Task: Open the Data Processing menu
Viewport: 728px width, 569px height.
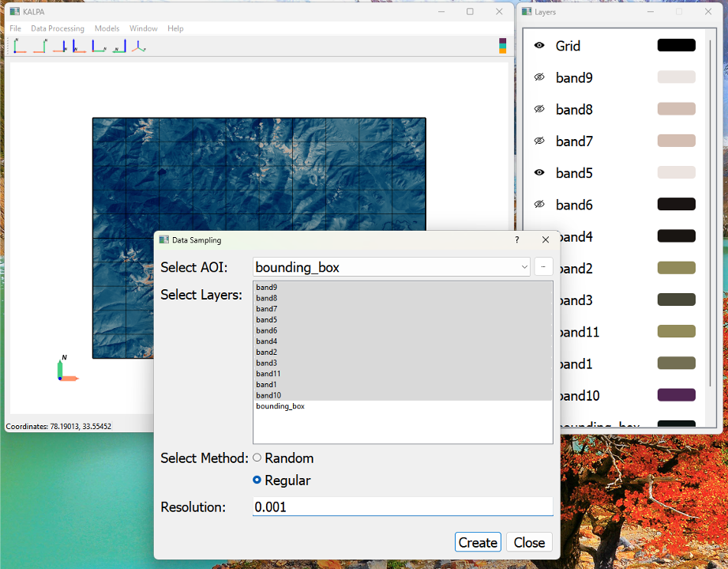Action: pos(58,28)
